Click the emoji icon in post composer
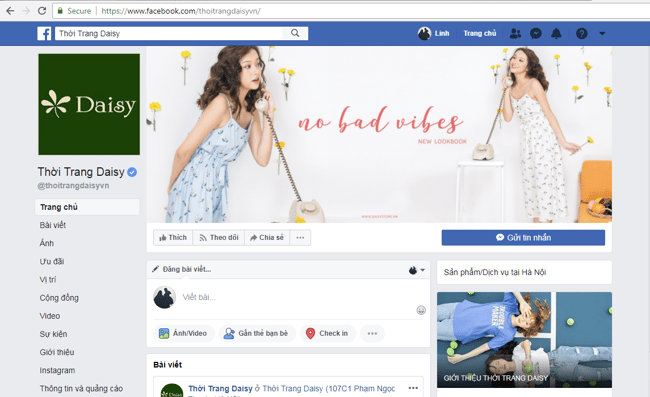The width and height of the screenshot is (650, 397). (421, 310)
